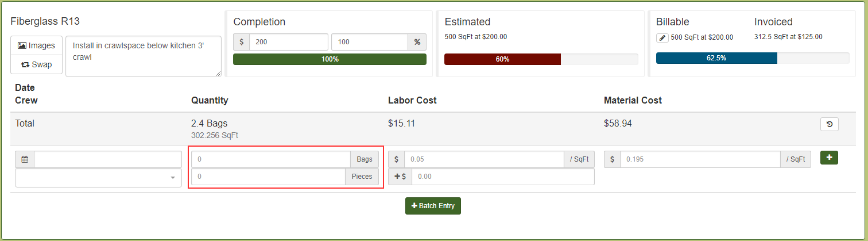The image size is (868, 241).
Task: Click the green plus add entry icon
Action: coord(829,158)
